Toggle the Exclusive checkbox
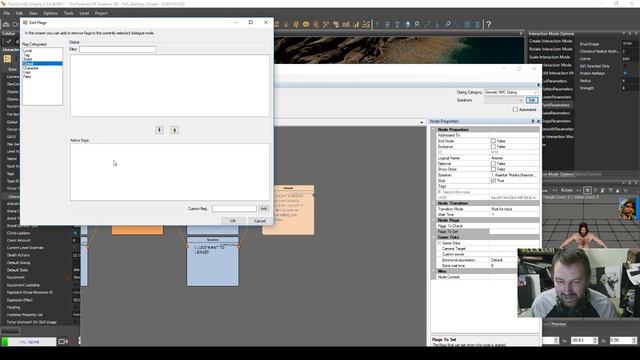The width and height of the screenshot is (640, 360). pos(493,147)
